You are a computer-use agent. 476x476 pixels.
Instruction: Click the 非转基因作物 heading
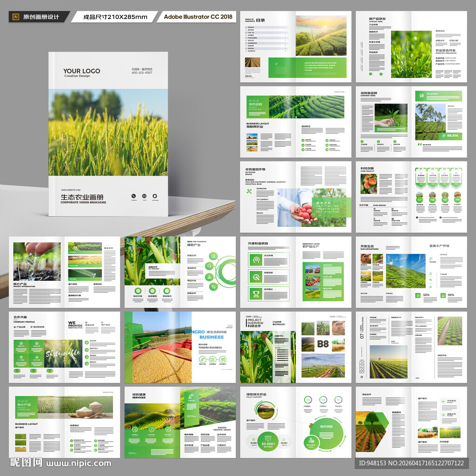(x=255, y=169)
